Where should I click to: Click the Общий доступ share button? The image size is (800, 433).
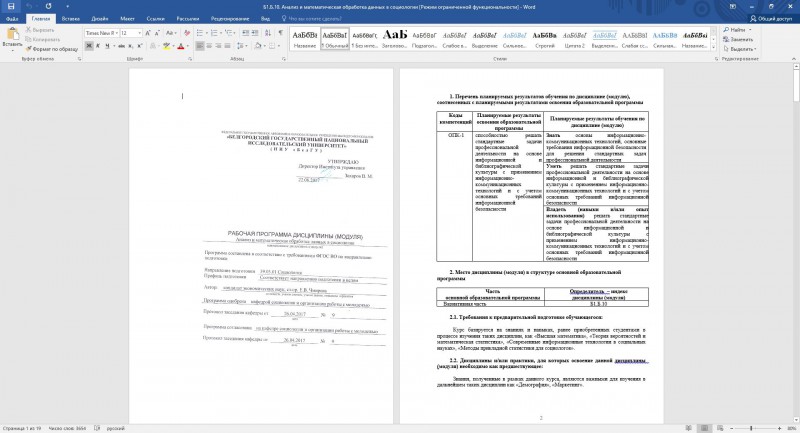click(x=771, y=19)
